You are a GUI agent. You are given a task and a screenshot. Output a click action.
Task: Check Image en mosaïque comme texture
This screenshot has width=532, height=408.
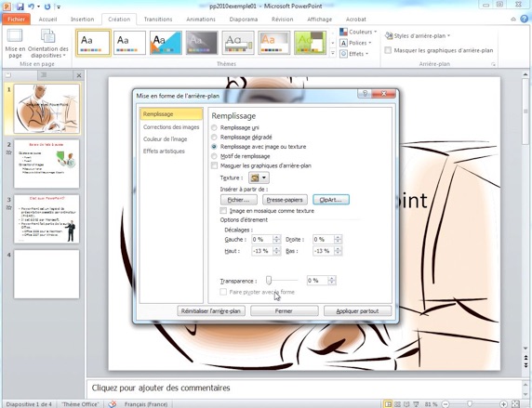(223, 211)
